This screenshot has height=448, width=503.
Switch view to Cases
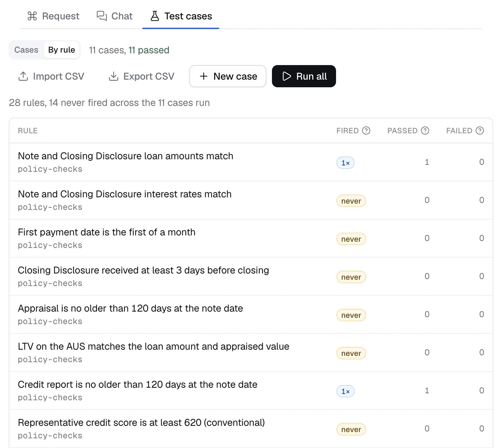click(x=26, y=50)
